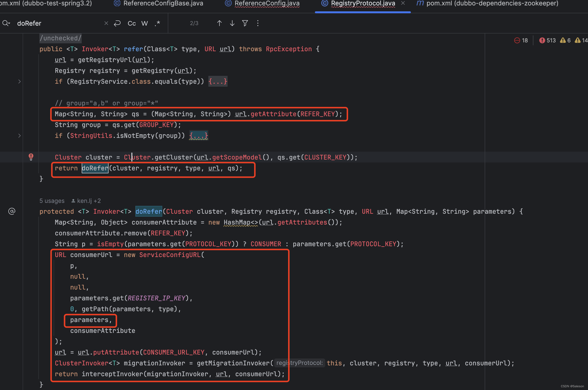Viewport: 588px width, 390px height.
Task: Click the /unchecked/ folded annotation
Action: point(60,38)
